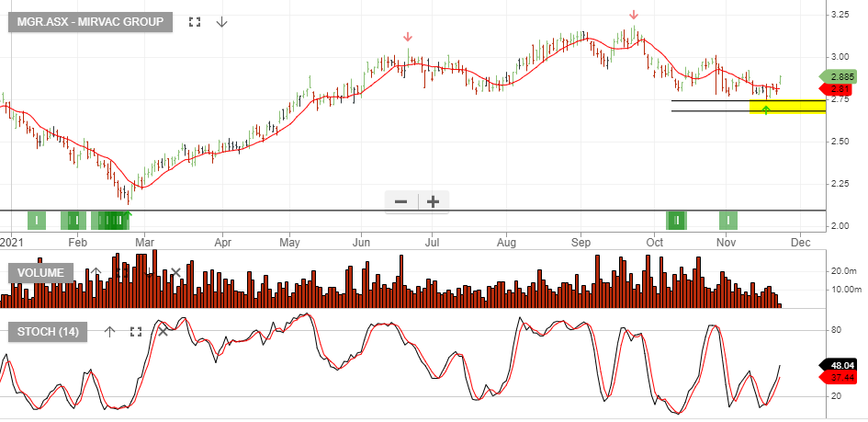This screenshot has width=868, height=422.
Task: Click the green signal marker in mid-January
Action: coord(37,221)
